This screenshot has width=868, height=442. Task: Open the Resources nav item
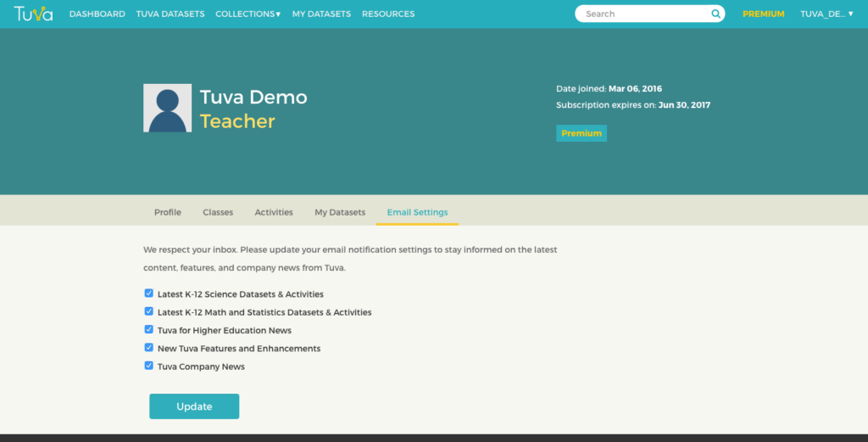click(388, 14)
